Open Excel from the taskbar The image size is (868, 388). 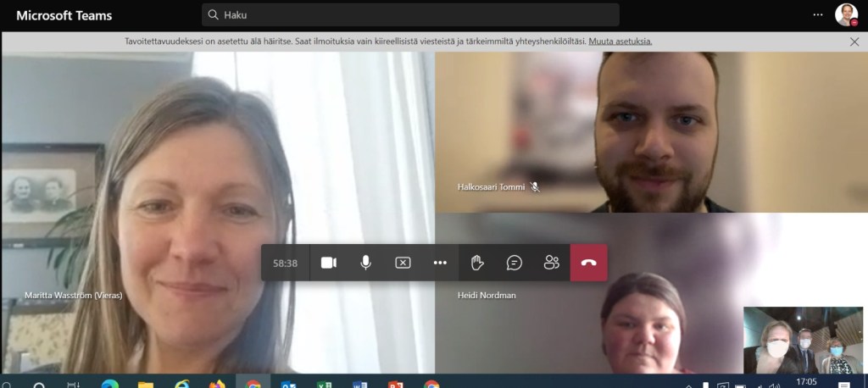[324, 385]
